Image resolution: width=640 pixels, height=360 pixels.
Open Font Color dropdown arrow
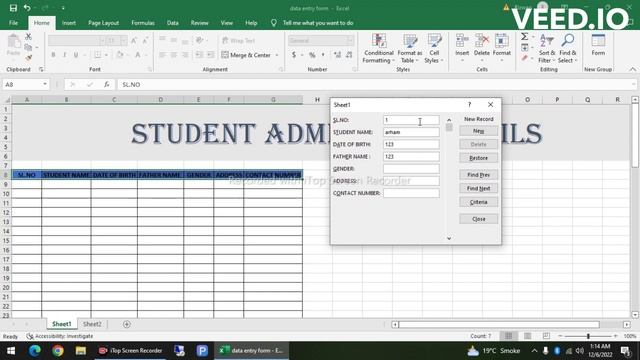coord(146,55)
